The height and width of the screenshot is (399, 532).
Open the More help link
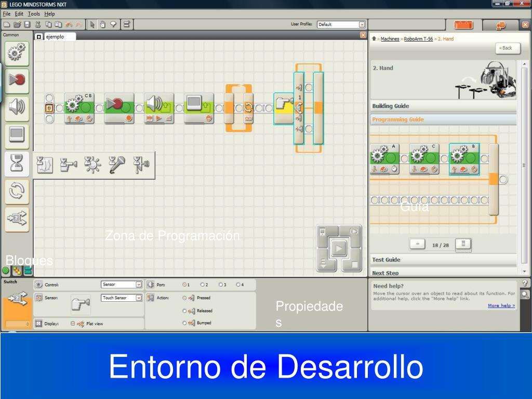point(501,305)
